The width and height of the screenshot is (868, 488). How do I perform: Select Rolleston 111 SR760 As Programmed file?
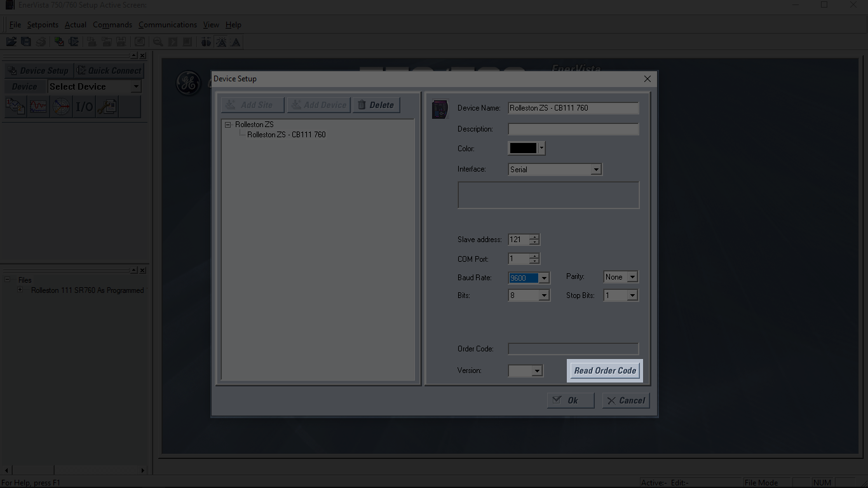click(x=88, y=290)
